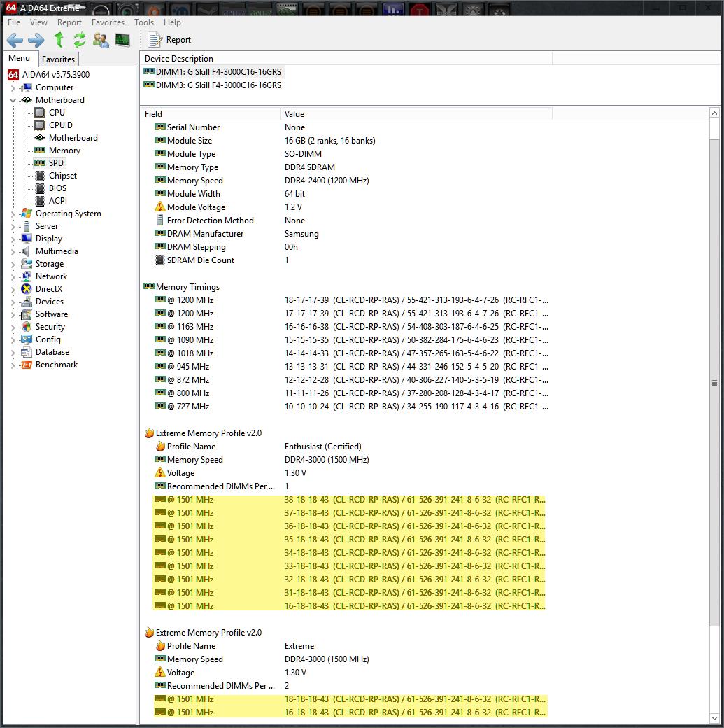The width and height of the screenshot is (724, 728).
Task: Expand the Benchmark tree node
Action: (13, 365)
